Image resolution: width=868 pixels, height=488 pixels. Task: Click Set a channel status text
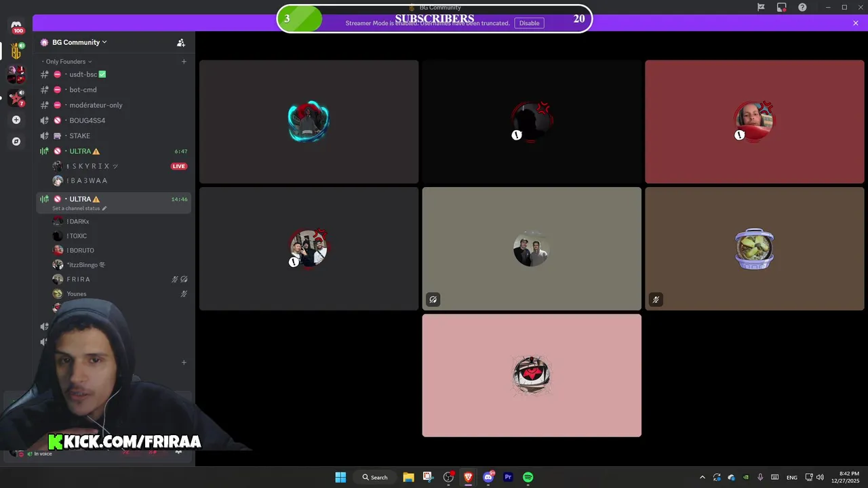[x=76, y=208]
